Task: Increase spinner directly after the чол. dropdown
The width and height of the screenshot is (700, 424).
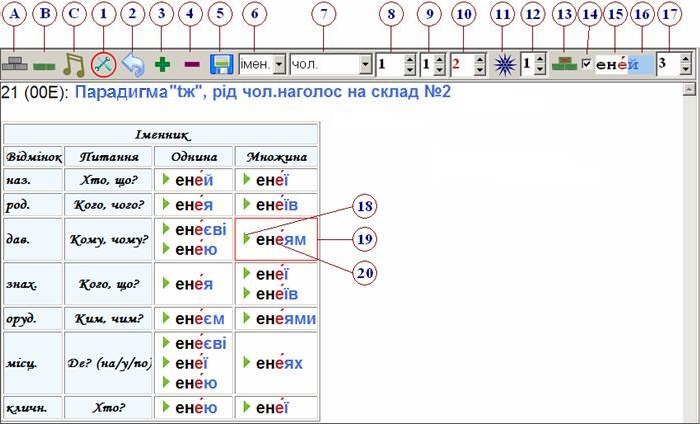Action: pyautogui.click(x=410, y=60)
